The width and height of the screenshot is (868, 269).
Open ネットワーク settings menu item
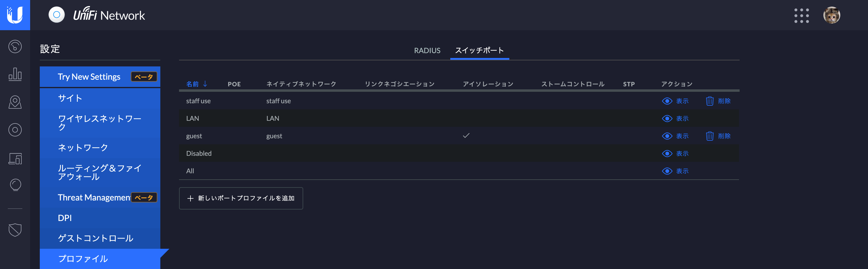click(x=100, y=148)
